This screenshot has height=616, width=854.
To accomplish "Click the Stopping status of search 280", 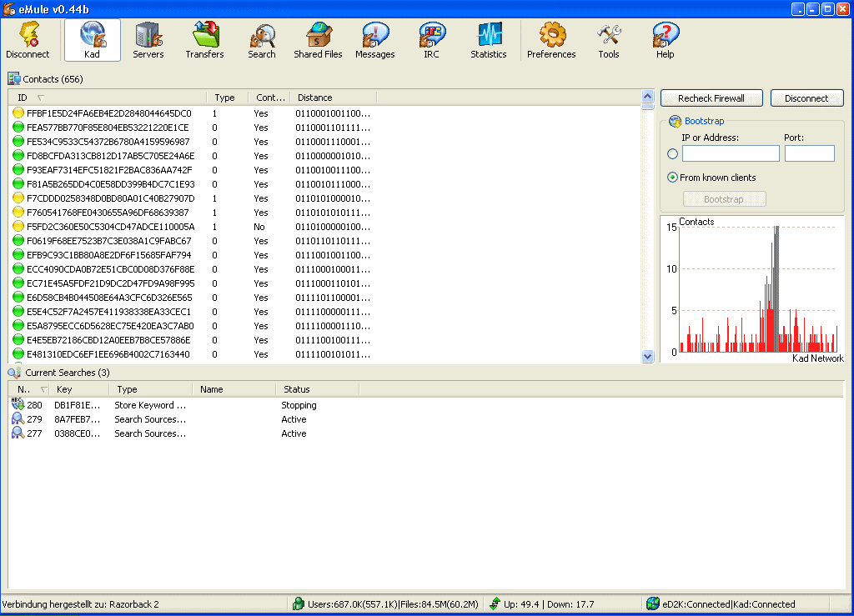I will tap(299, 405).
